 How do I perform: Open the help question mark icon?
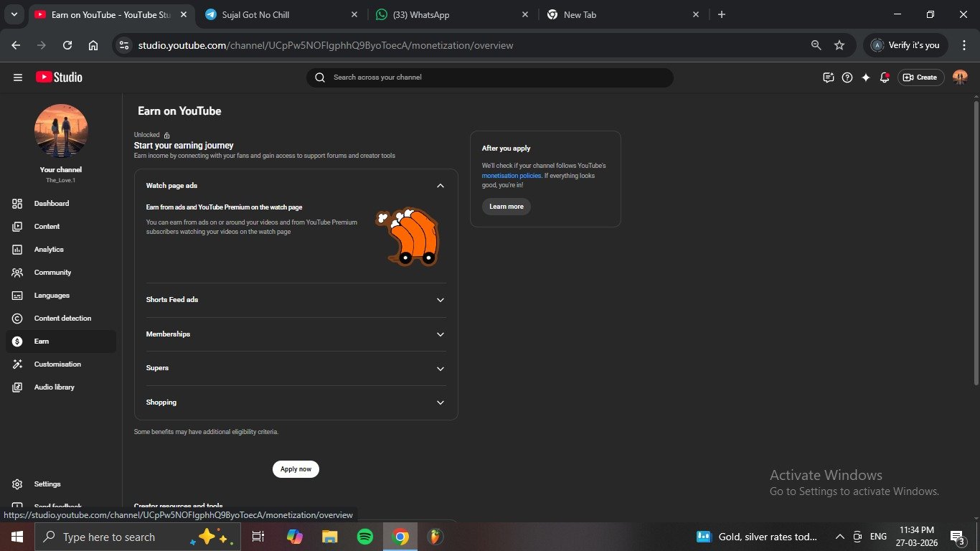[x=847, y=77]
